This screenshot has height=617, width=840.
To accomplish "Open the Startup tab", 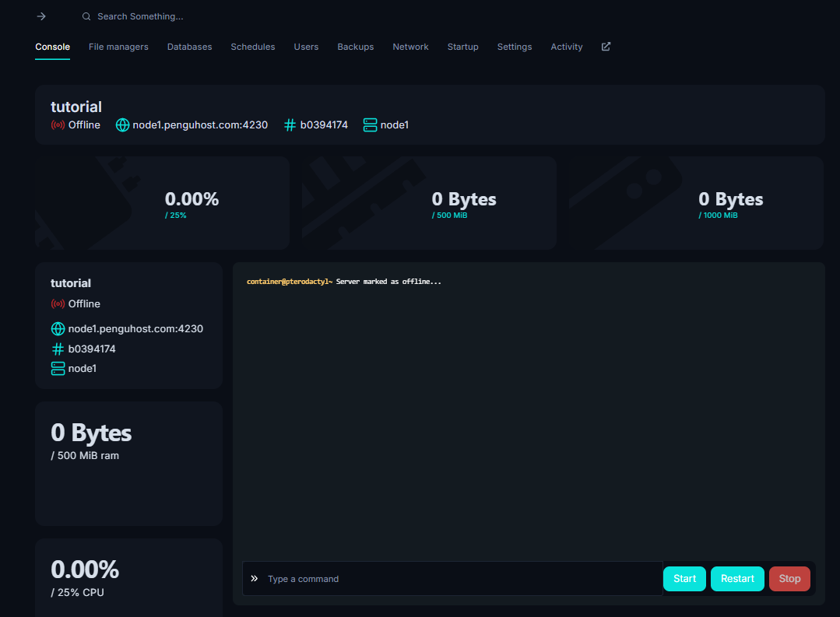I will point(463,47).
